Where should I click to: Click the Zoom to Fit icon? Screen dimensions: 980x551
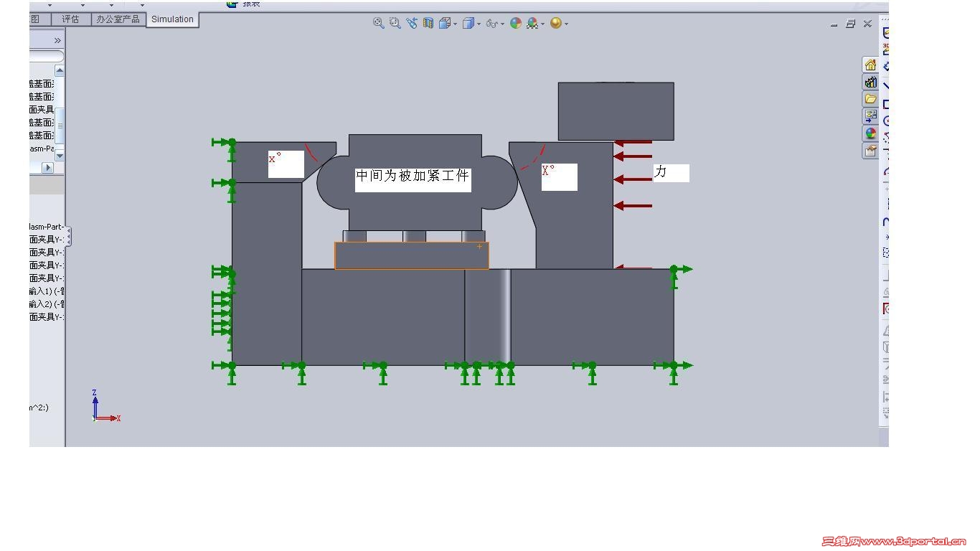(x=378, y=23)
